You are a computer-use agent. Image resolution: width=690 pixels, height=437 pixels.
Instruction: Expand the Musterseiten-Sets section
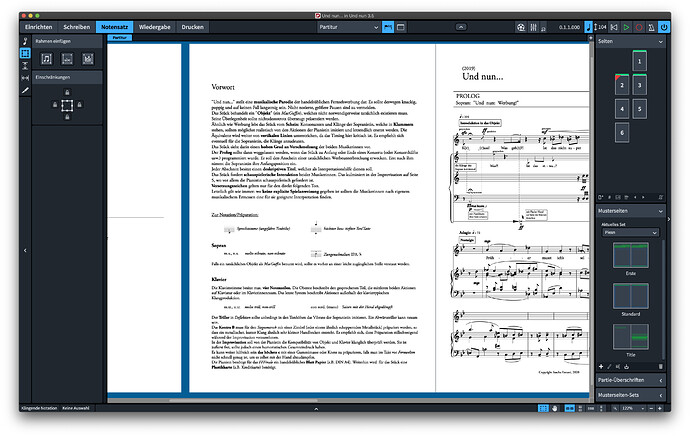tap(630, 395)
